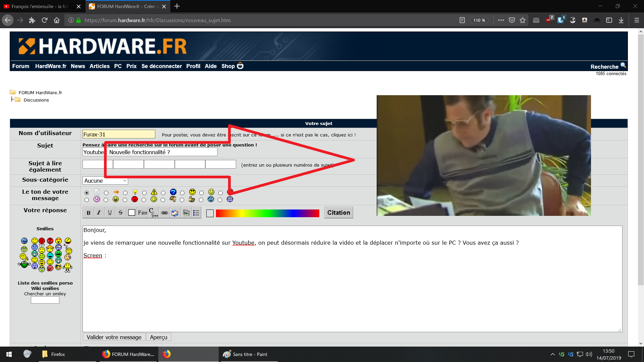Insert spoiler with the eye icon
644x362 pixels.
coord(186,213)
